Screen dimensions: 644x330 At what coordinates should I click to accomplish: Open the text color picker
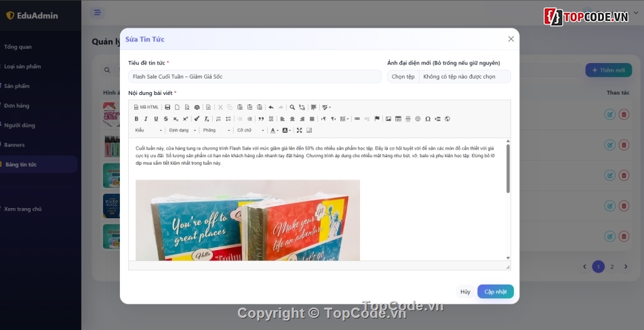(275, 130)
